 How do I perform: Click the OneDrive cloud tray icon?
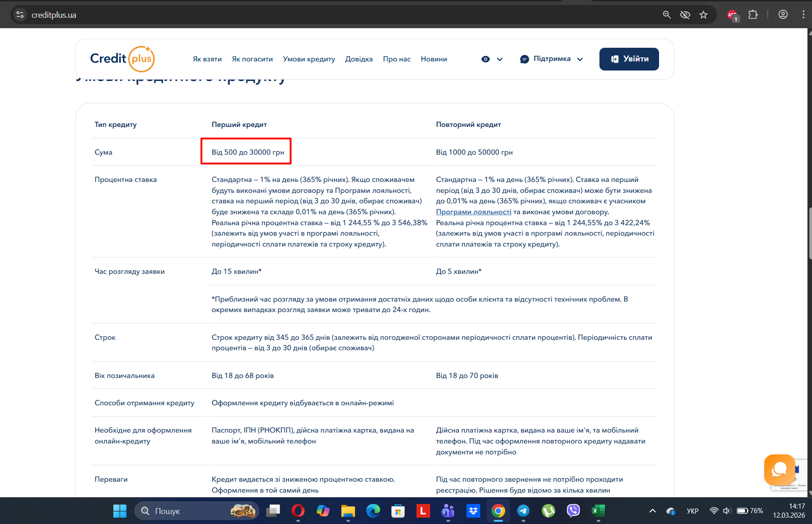click(670, 511)
